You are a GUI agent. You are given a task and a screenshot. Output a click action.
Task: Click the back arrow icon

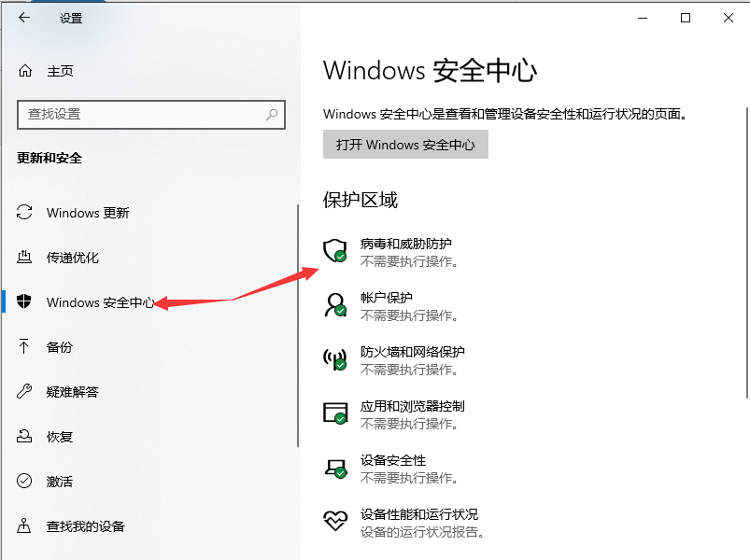(x=24, y=18)
